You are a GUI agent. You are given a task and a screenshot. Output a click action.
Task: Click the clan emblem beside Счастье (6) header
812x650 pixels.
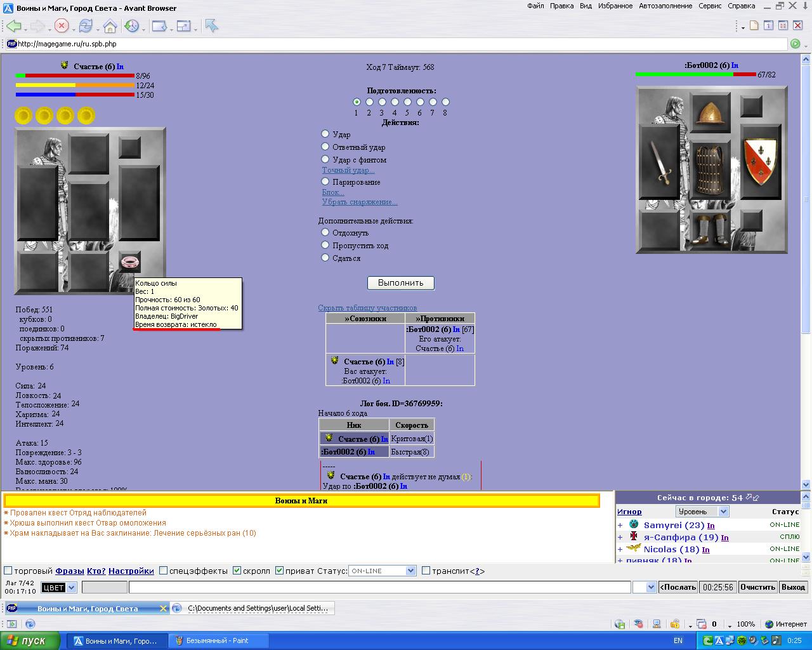point(65,65)
